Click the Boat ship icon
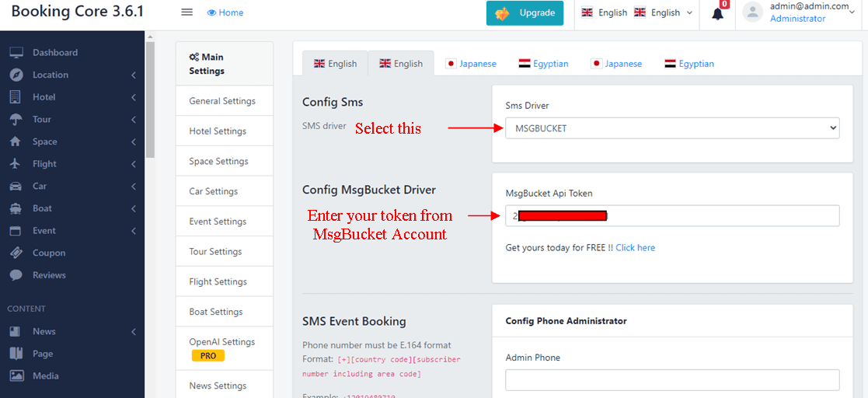 tap(16, 208)
